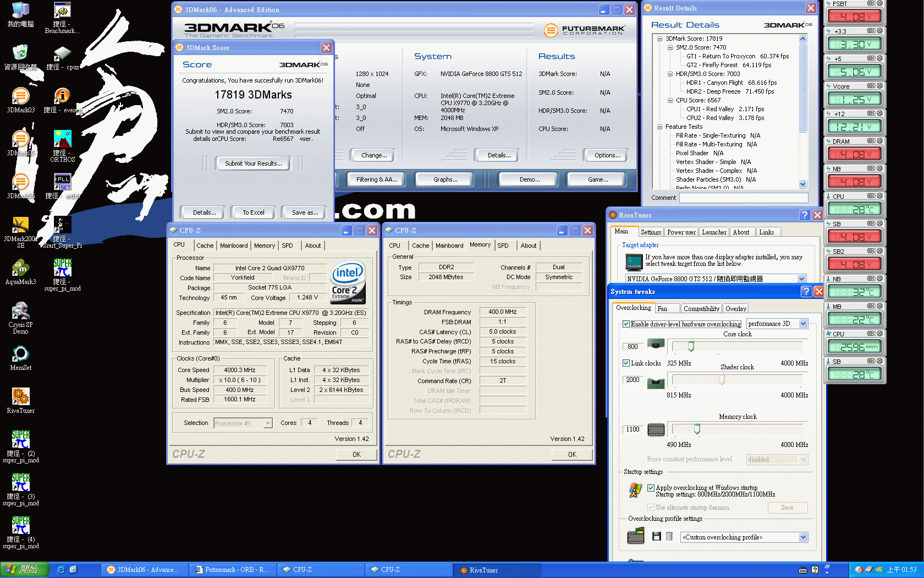Open the MemSet desktop icon

coord(20,358)
